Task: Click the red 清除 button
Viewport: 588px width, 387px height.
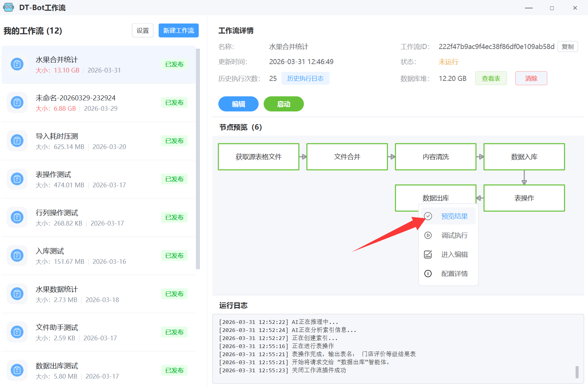Action: (x=531, y=79)
